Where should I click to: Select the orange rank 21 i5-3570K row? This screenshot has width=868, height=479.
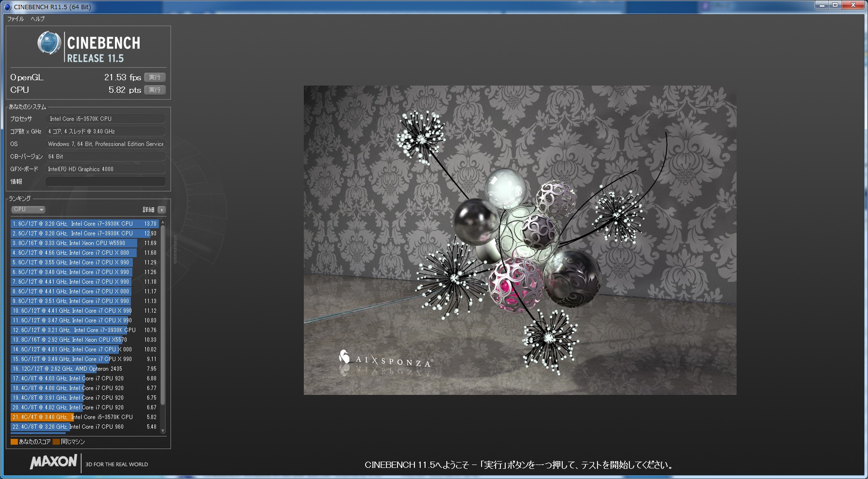pyautogui.click(x=85, y=417)
